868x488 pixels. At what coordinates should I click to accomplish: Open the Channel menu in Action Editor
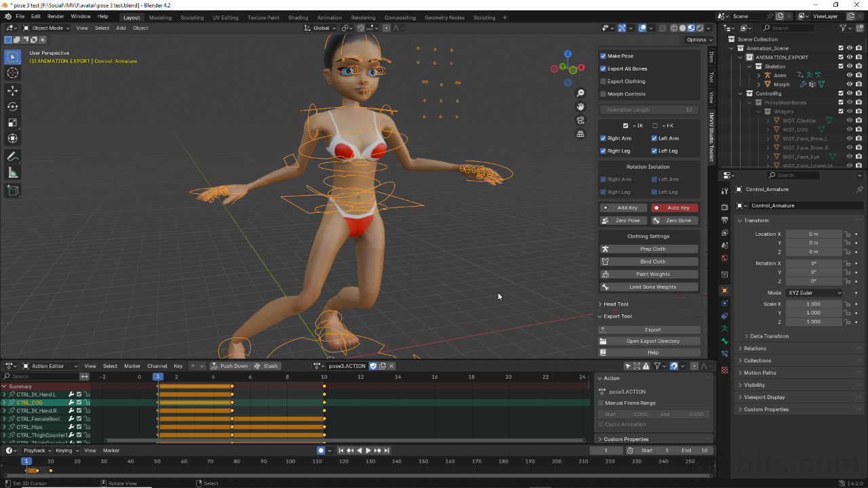tap(157, 366)
